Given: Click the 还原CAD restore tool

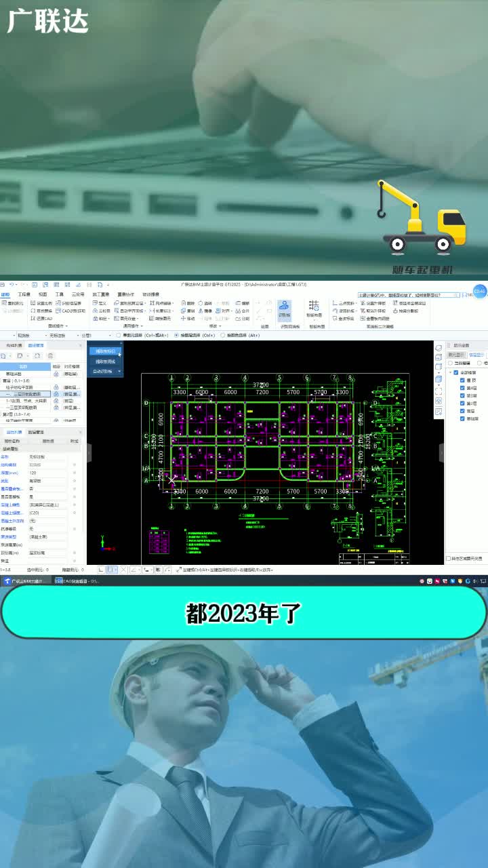Looking at the screenshot, I should click(x=41, y=318).
